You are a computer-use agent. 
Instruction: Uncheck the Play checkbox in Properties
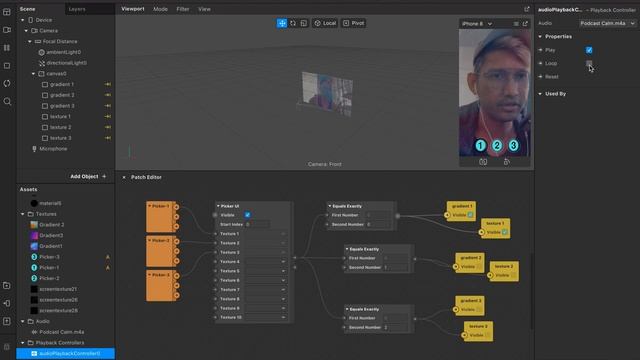pos(589,50)
